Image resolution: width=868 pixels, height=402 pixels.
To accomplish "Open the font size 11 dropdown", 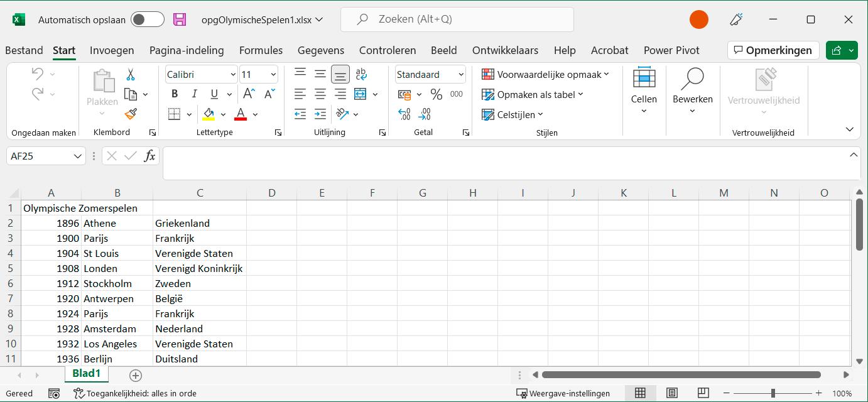I will [x=273, y=75].
